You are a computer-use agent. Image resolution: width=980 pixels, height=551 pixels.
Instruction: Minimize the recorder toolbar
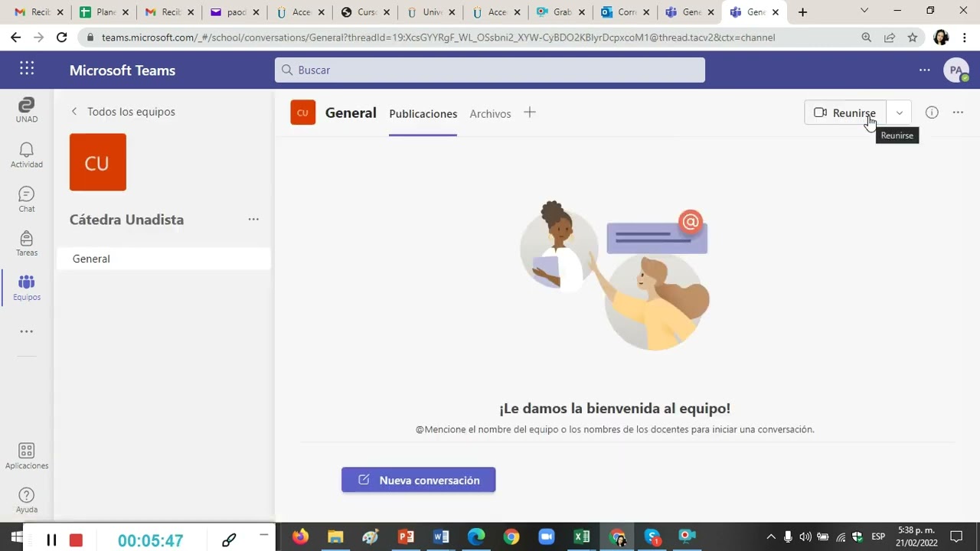[x=264, y=534]
